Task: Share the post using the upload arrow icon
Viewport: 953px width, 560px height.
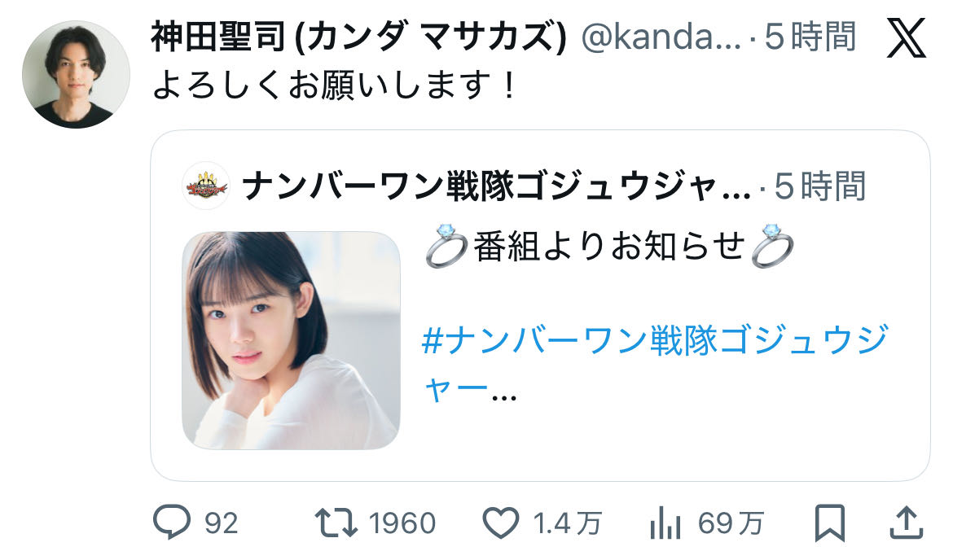Action: [907, 523]
